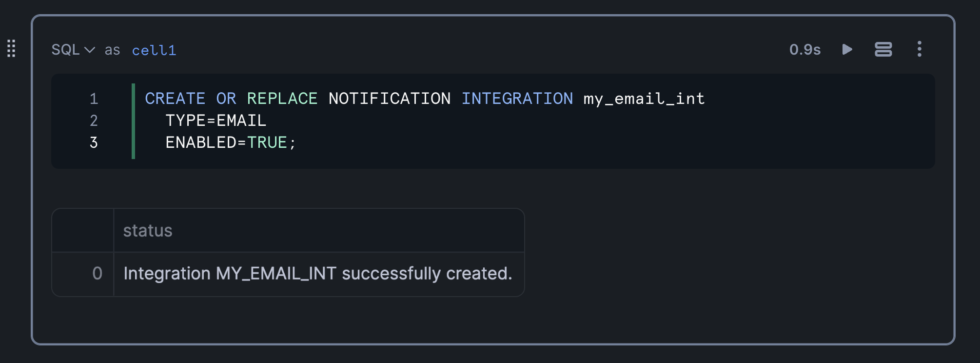Place cursor on the CREATE keyword
980x363 pixels.
tap(175, 99)
